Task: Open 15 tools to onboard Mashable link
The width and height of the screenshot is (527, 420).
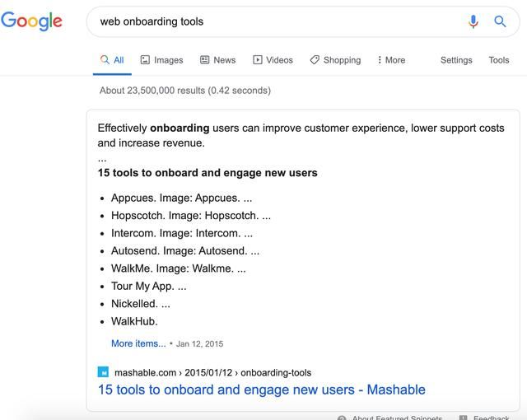Action: pyautogui.click(x=262, y=390)
